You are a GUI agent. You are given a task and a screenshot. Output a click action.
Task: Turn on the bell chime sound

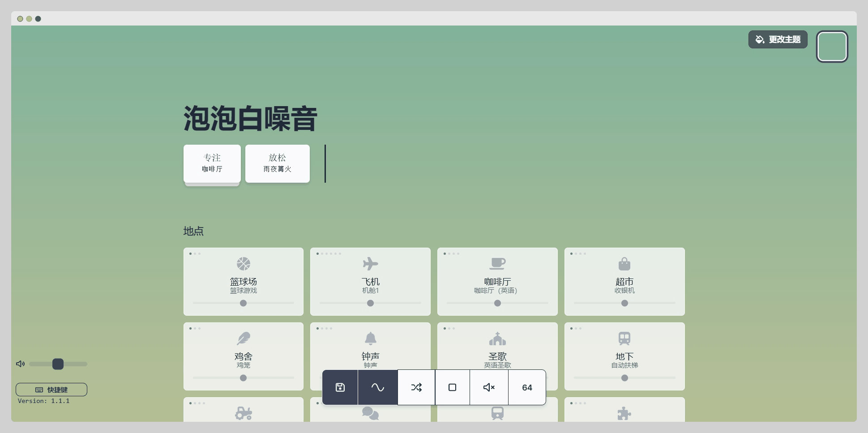pos(370,339)
